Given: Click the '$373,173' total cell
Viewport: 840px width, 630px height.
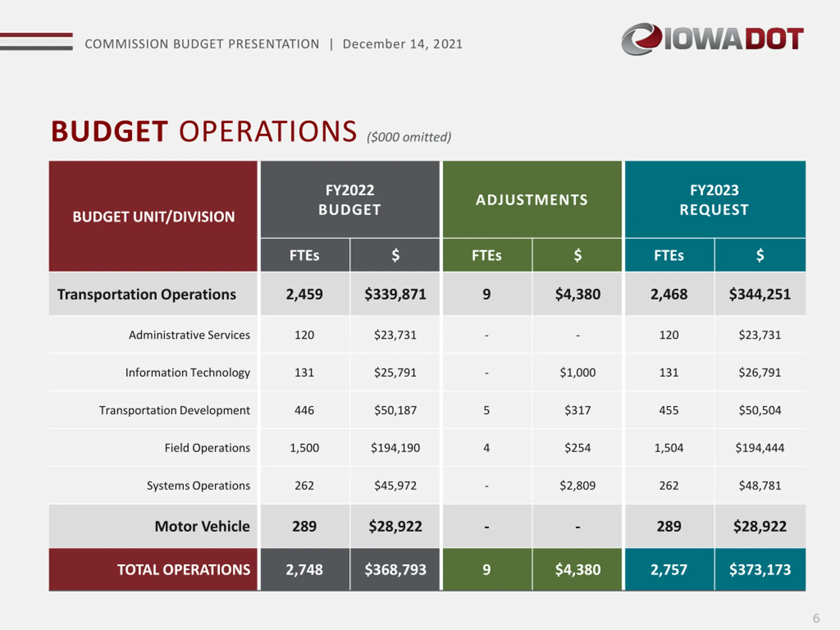Looking at the screenshot, I should pyautogui.click(x=760, y=569).
